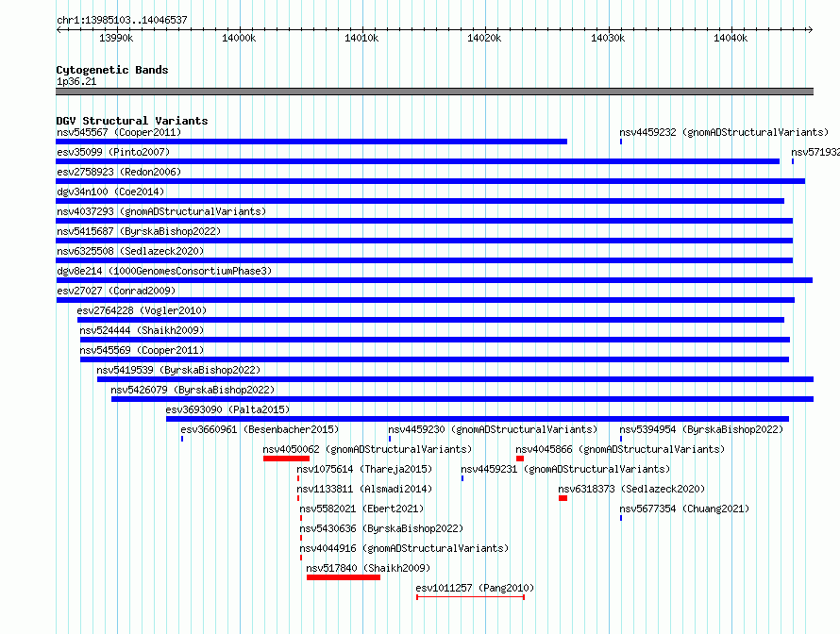Viewport: 840px width, 634px height.
Task: Open nsv524444 (Shaikh2009) label
Action: 142,330
